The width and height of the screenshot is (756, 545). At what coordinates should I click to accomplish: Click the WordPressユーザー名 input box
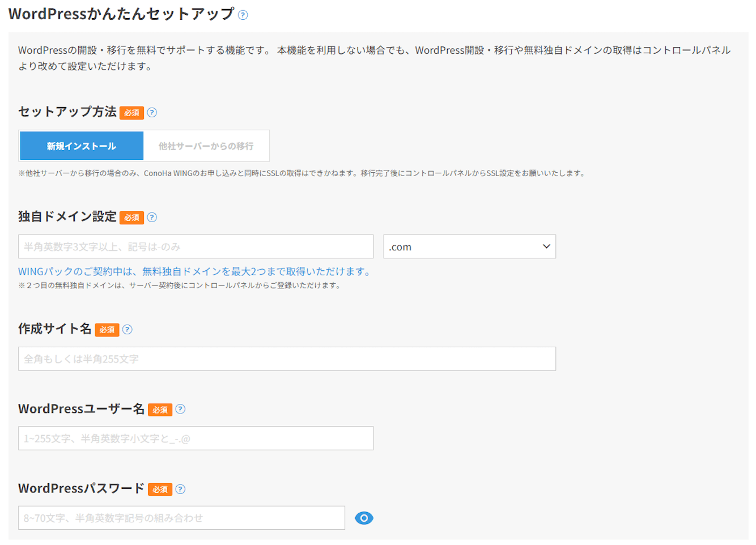[196, 438]
